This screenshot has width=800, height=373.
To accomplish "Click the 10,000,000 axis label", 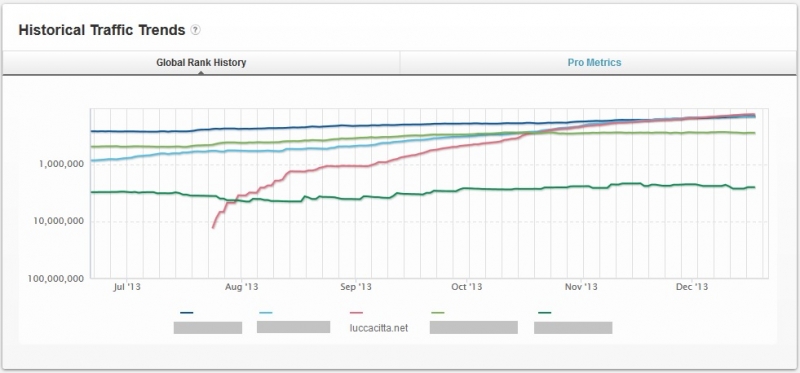I will 59,221.
